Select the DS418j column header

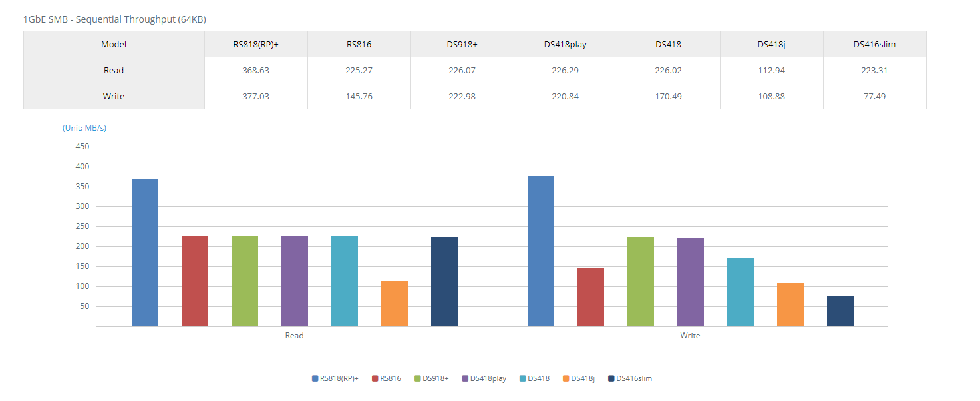point(772,45)
